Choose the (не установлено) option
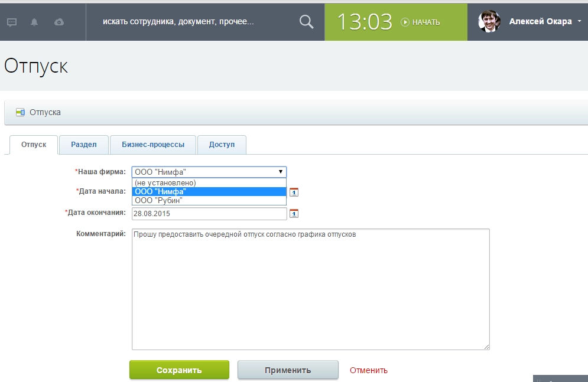The width and height of the screenshot is (588, 382). pyautogui.click(x=165, y=183)
